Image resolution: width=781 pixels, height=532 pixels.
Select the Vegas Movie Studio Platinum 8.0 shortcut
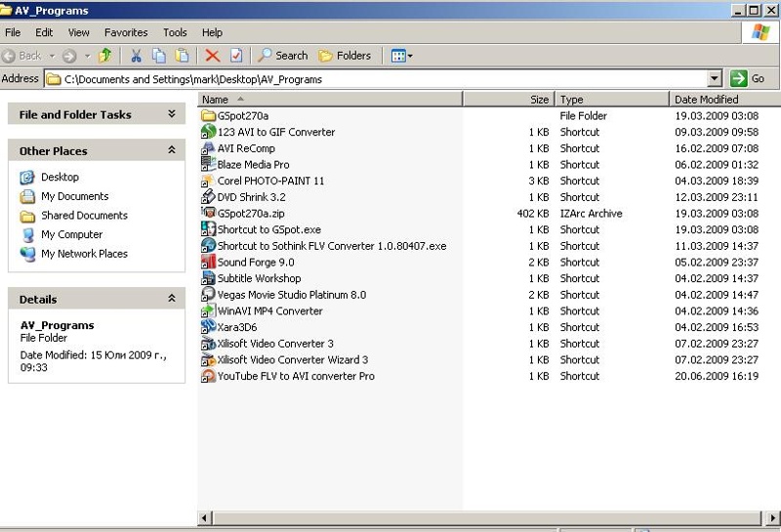click(291, 295)
